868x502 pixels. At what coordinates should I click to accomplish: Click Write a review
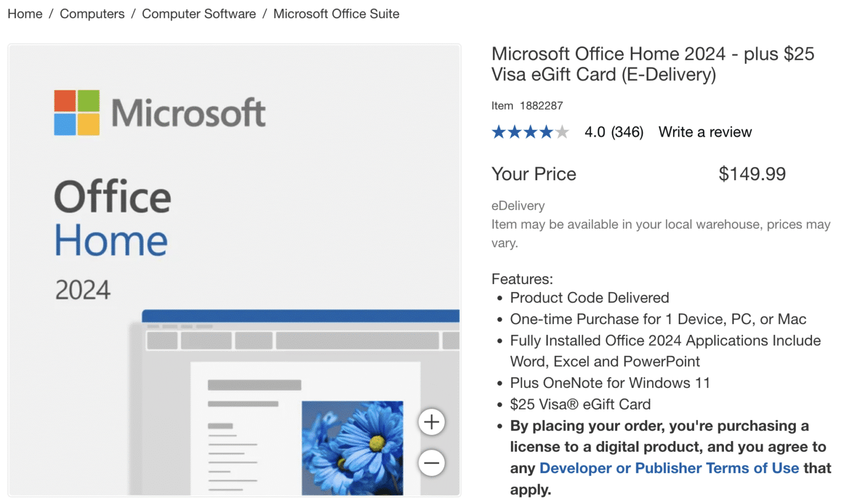coord(705,132)
